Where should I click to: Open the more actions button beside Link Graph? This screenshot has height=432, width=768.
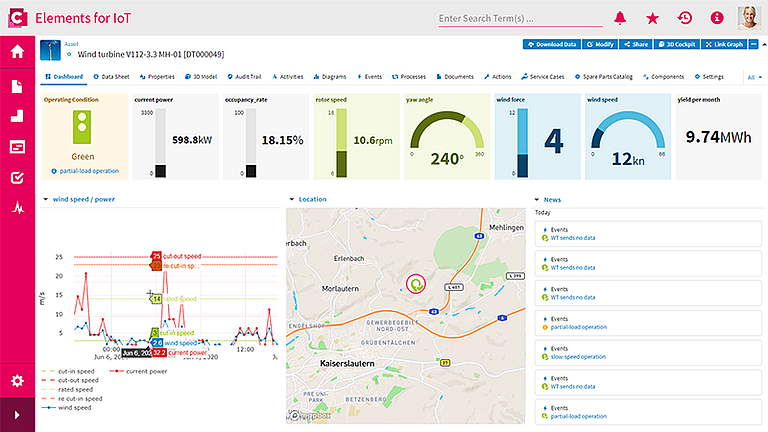click(754, 45)
